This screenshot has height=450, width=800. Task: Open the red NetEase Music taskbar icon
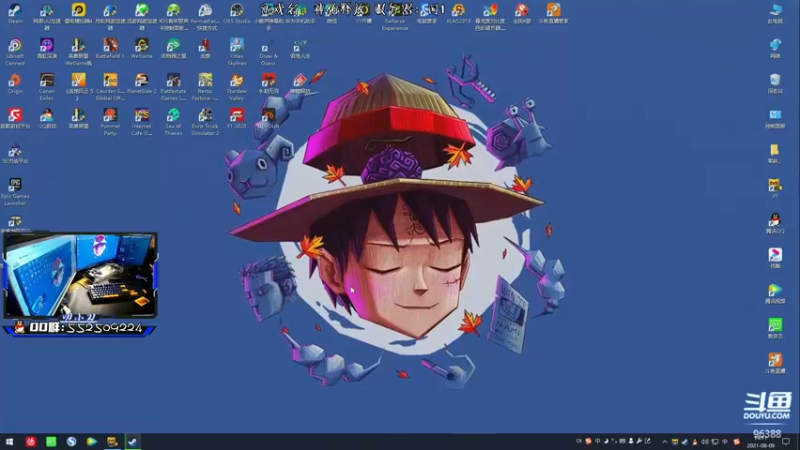pos(31,441)
